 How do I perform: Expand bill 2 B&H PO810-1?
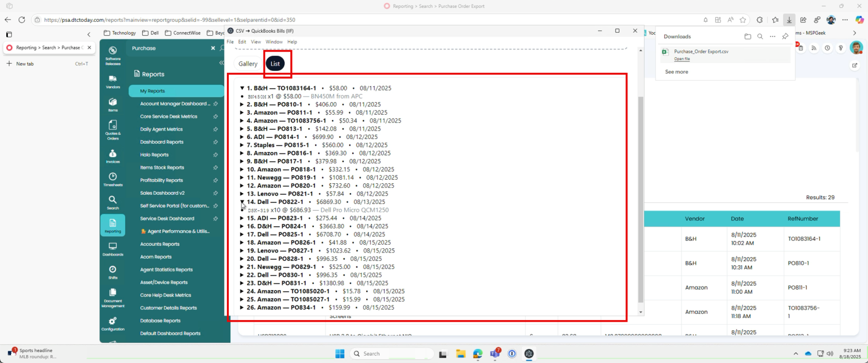[x=242, y=104]
